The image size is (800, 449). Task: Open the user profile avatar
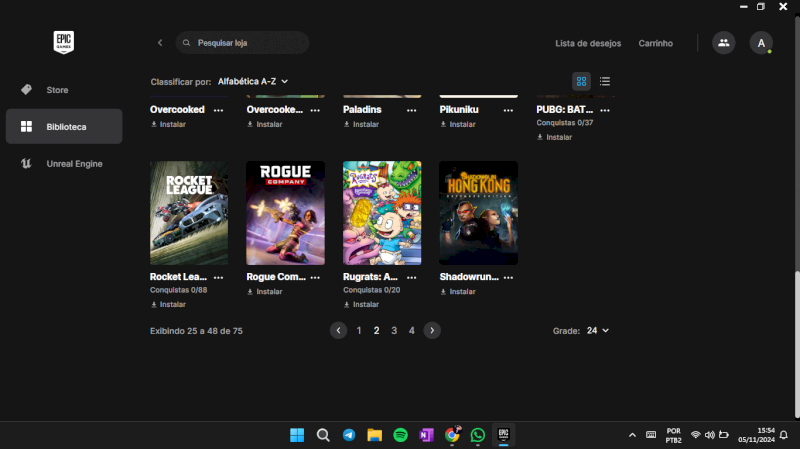(761, 43)
